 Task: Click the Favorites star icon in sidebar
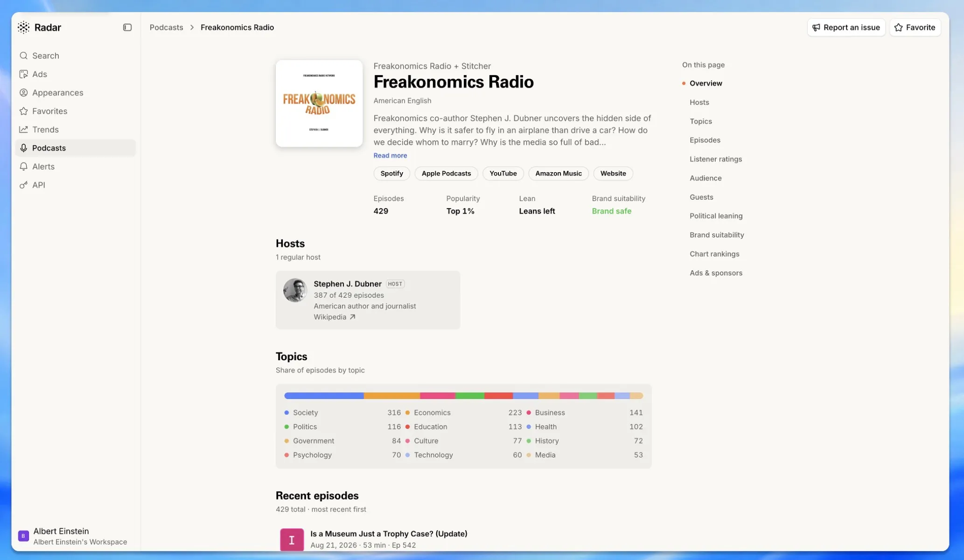(23, 111)
